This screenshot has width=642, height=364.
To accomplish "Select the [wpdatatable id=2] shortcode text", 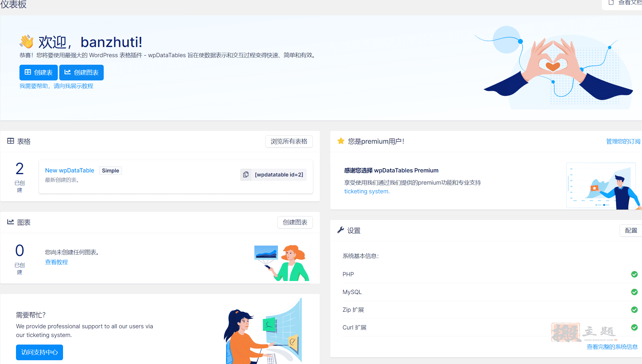I will tap(279, 174).
